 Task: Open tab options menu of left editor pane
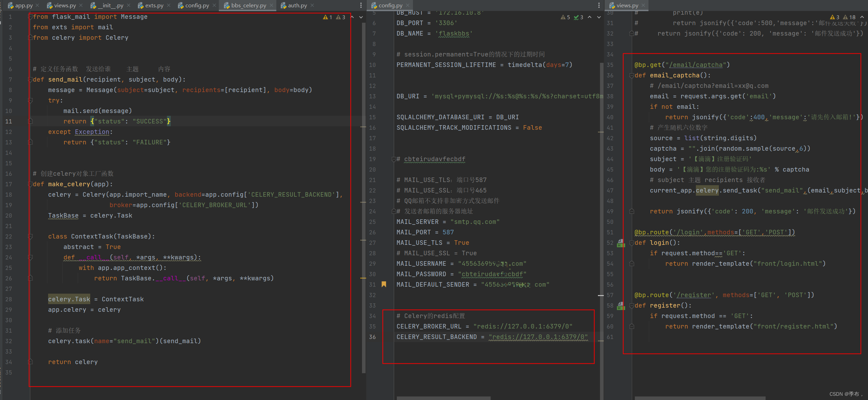coord(361,5)
